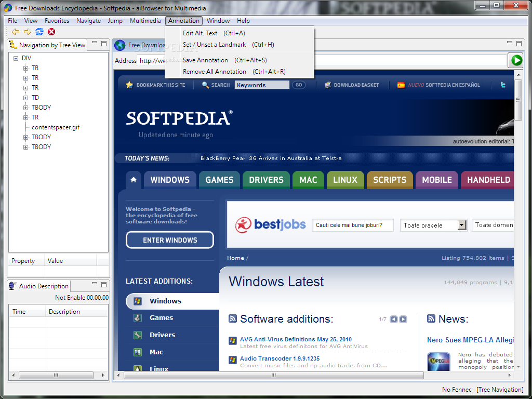
Task: Click the Cauti cele mai bune joburi field
Action: tap(353, 225)
